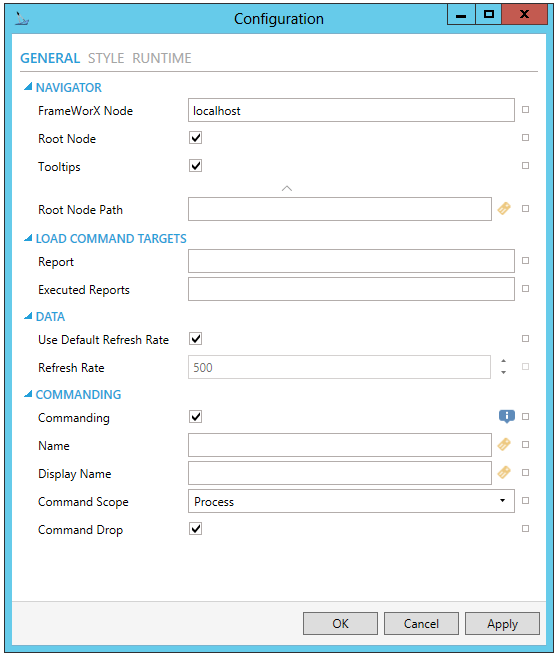This screenshot has width=558, height=657.
Task: Collapse the NAVIGATOR section
Action: pos(28,87)
